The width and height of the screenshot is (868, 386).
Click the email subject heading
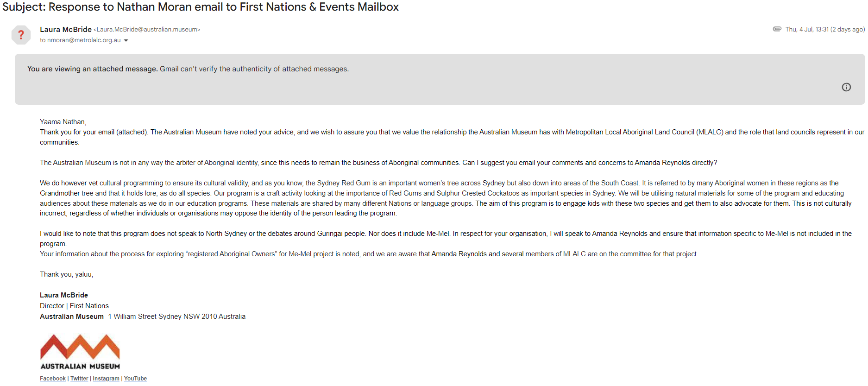[x=201, y=7]
